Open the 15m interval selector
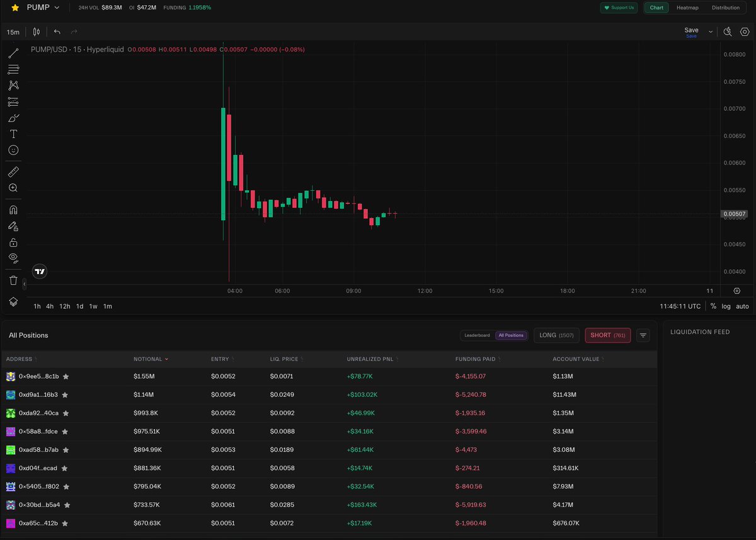 pos(13,32)
